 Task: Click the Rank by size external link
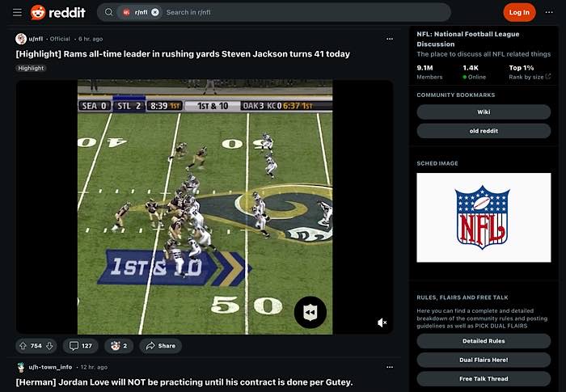click(x=530, y=77)
